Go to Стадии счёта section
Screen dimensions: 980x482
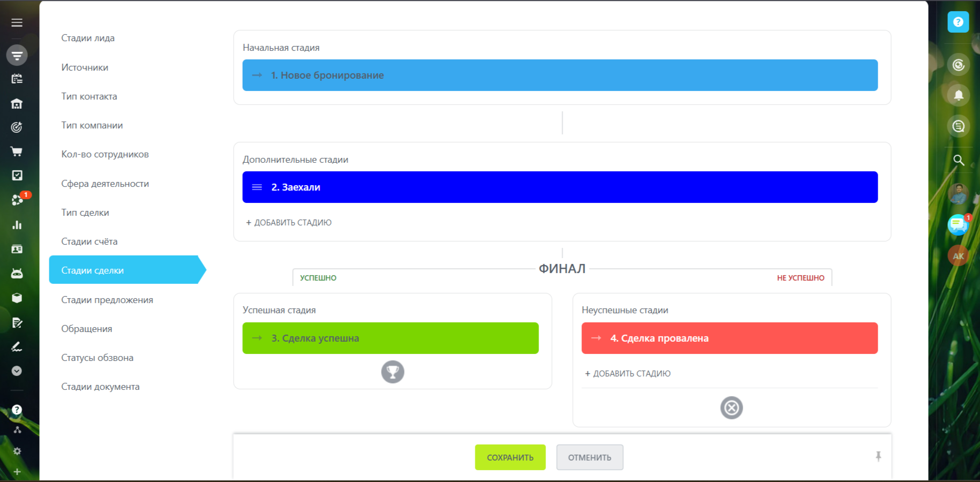[89, 242]
